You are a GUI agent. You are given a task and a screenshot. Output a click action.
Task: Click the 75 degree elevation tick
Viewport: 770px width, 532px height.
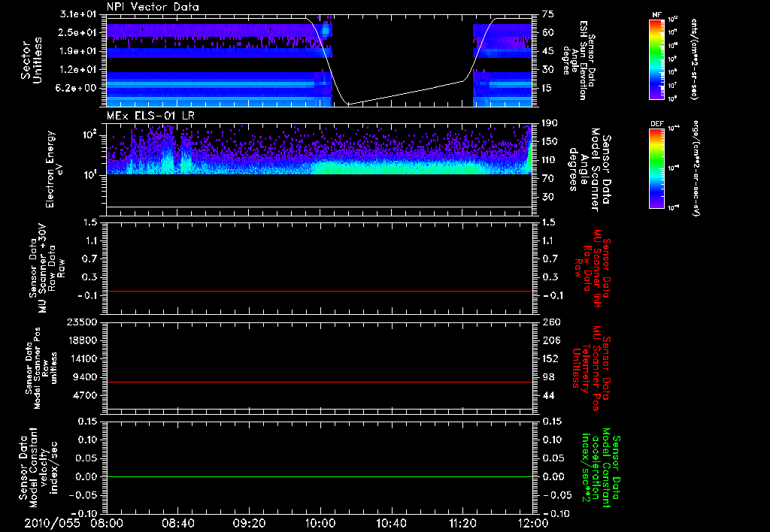click(548, 14)
